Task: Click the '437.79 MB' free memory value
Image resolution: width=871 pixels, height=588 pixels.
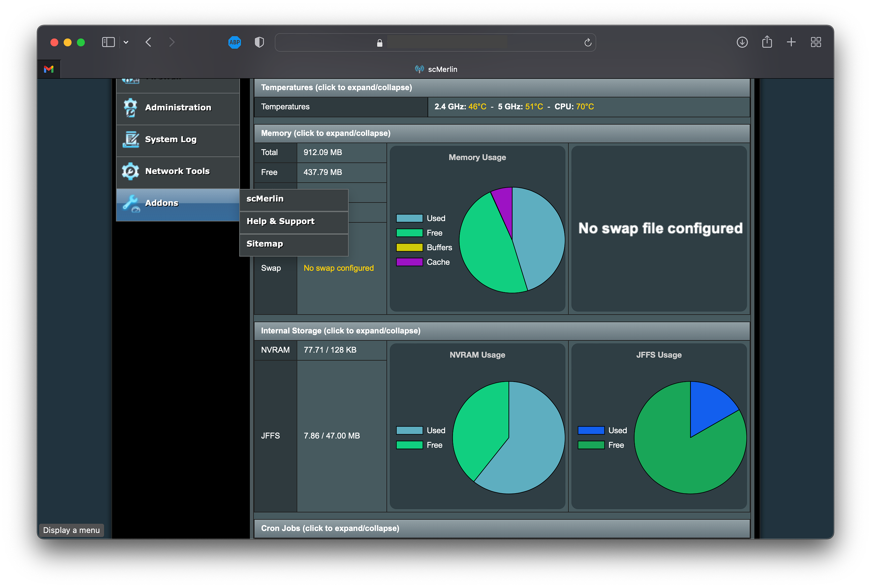Action: pyautogui.click(x=323, y=172)
